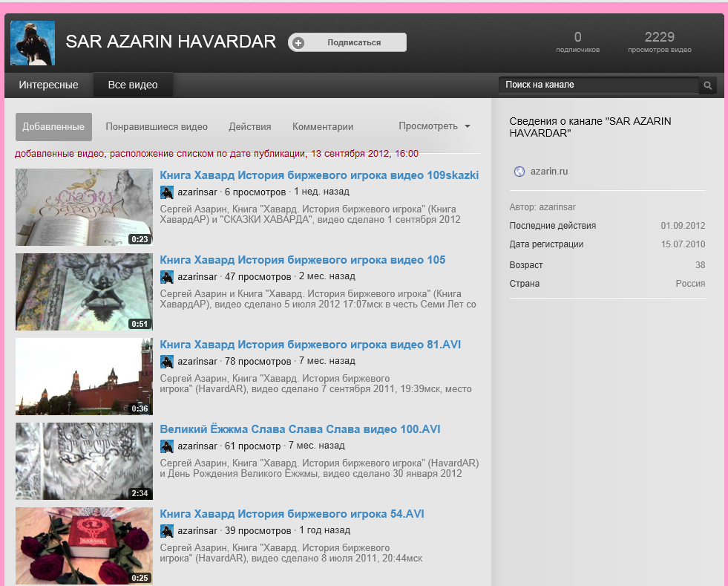Screen dimensions: 728x586
Task: Click the Подписаться subscribe button
Action: pos(347,42)
